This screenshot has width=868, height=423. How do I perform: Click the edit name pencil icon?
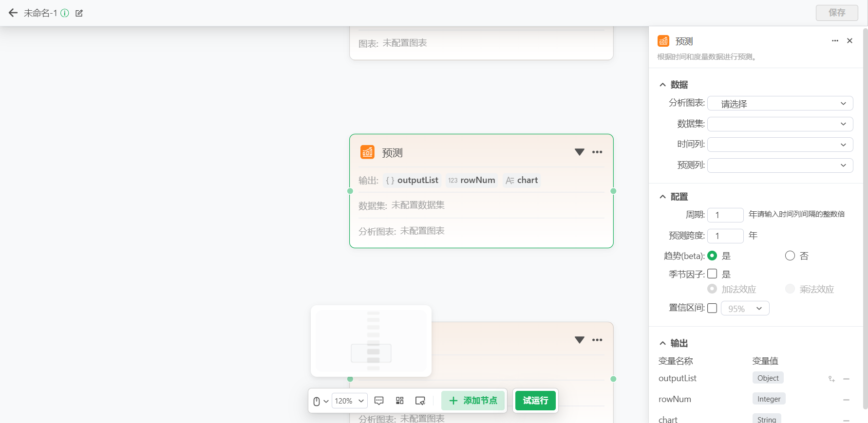coord(79,13)
